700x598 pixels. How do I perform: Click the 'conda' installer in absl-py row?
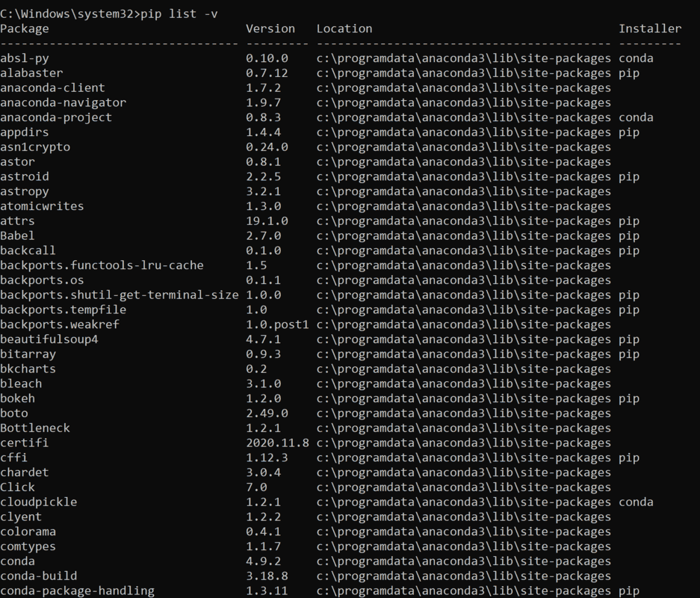(636, 58)
